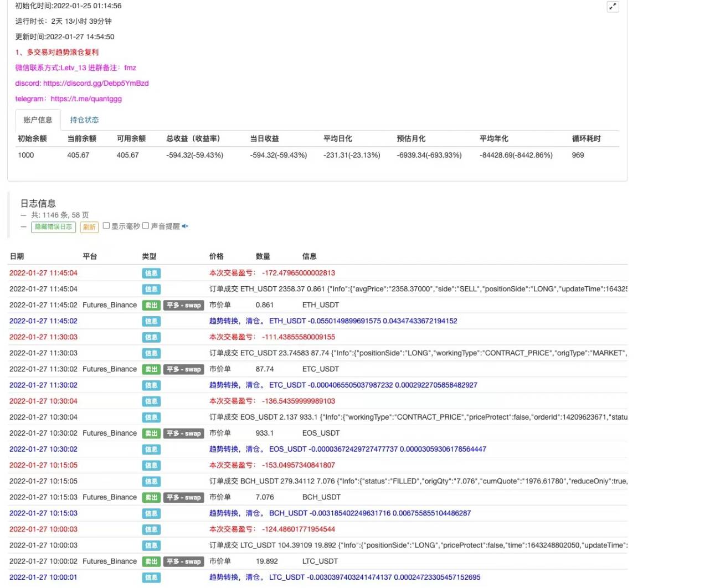Click 信息 badge of 订单成交 LTC_USDT row
Image resolution: width=720 pixels, height=588 pixels.
(151, 545)
